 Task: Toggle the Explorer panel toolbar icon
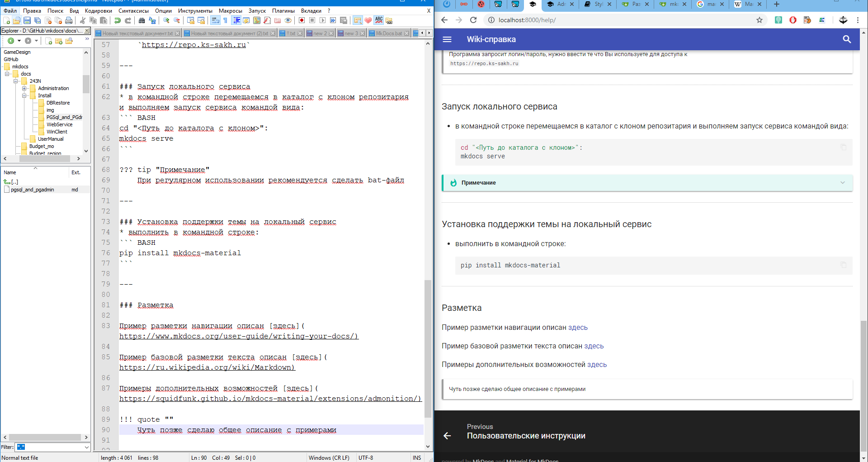(x=358, y=20)
